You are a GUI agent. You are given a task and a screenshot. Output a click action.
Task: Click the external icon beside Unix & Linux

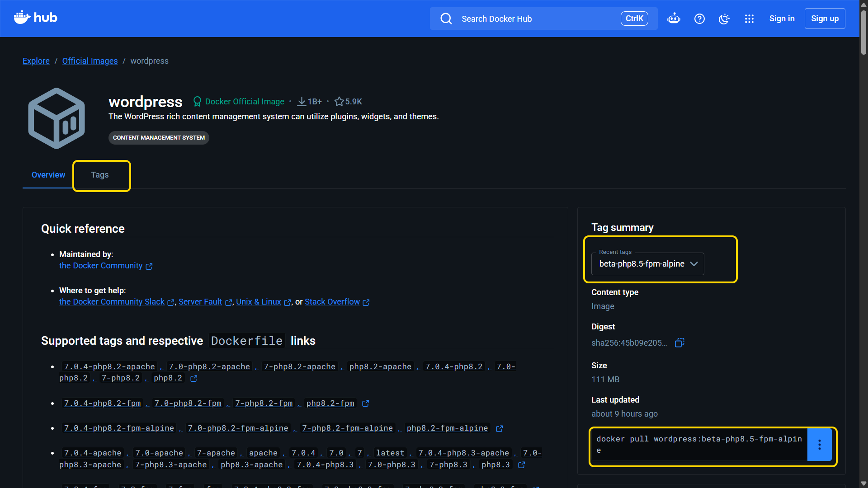288,303
